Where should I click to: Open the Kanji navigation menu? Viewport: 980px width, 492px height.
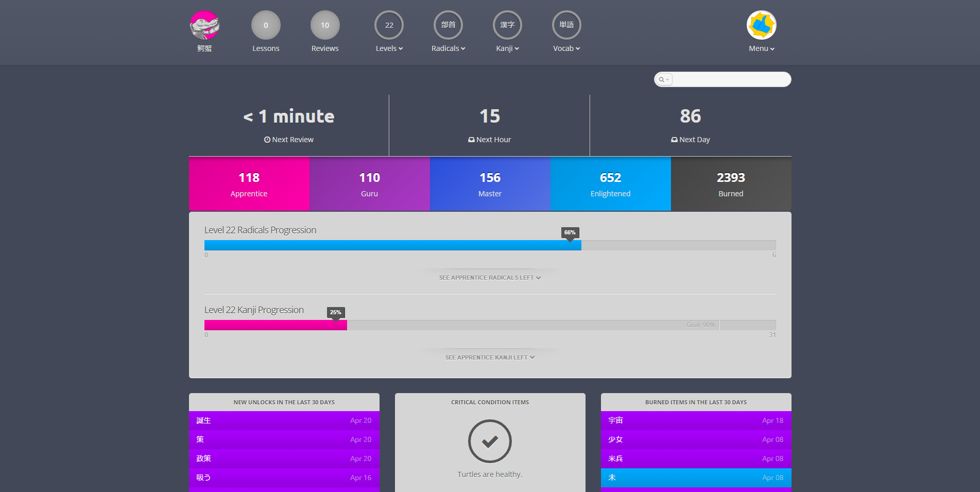(507, 48)
